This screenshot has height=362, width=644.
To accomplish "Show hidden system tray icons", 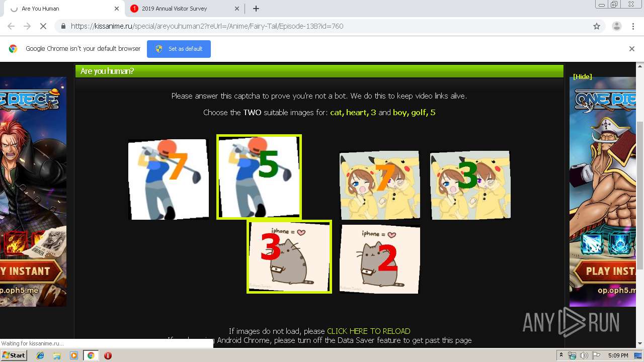I will [561, 355].
